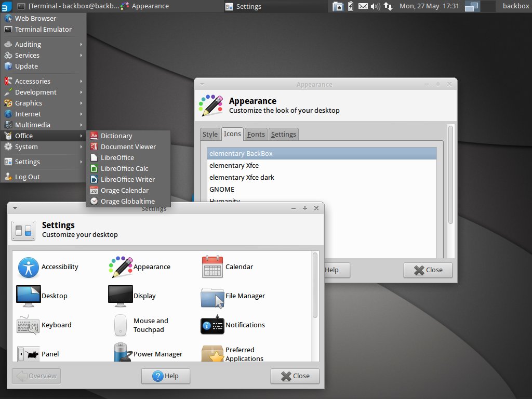
Task: Launch LibreOffice from Office submenu
Action: (128, 157)
